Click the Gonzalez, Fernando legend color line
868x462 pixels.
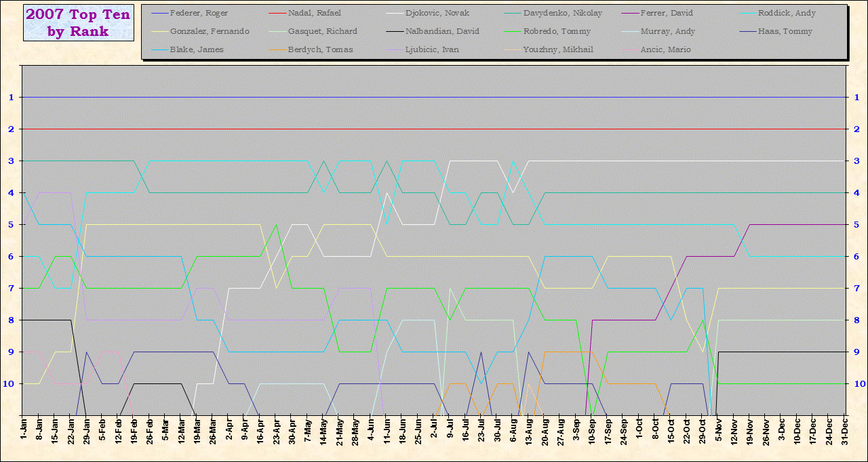(158, 32)
